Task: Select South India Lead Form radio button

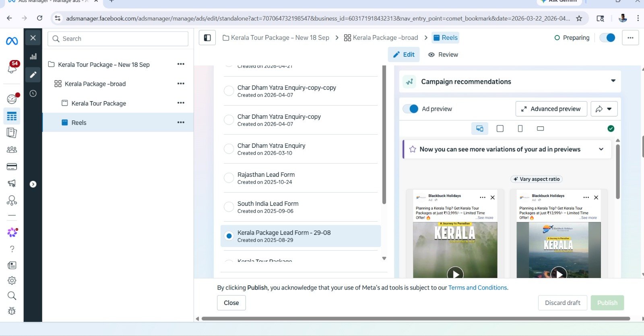Action: pos(229,207)
